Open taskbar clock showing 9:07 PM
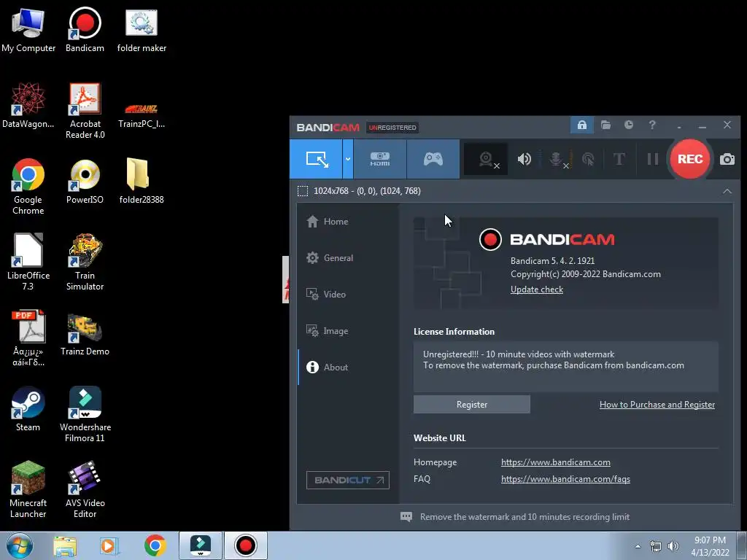The height and width of the screenshot is (560, 747). [710, 546]
